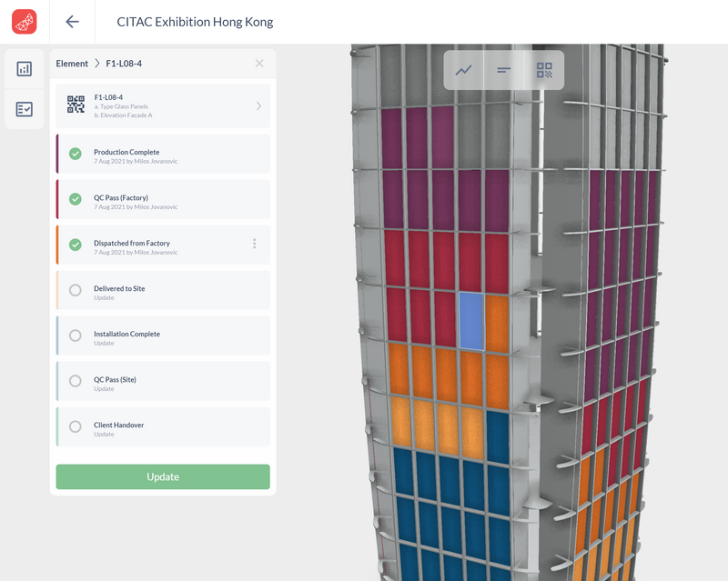Click the QR code icon beside F1-L08-4

click(x=76, y=105)
